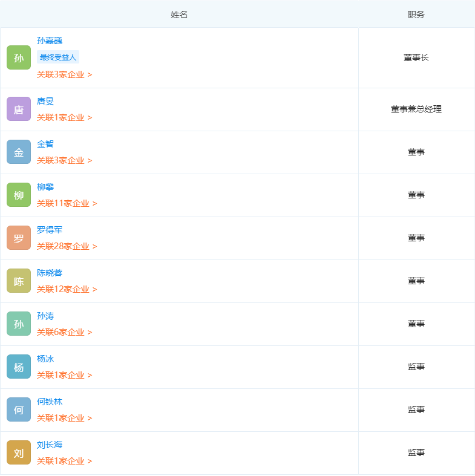Expand 陈晓蓉's 关联12家企业 list
This screenshot has width=475, height=476.
click(67, 289)
